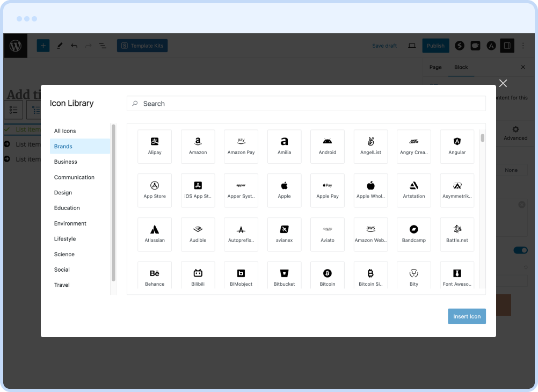Open the Science category

click(x=80, y=254)
